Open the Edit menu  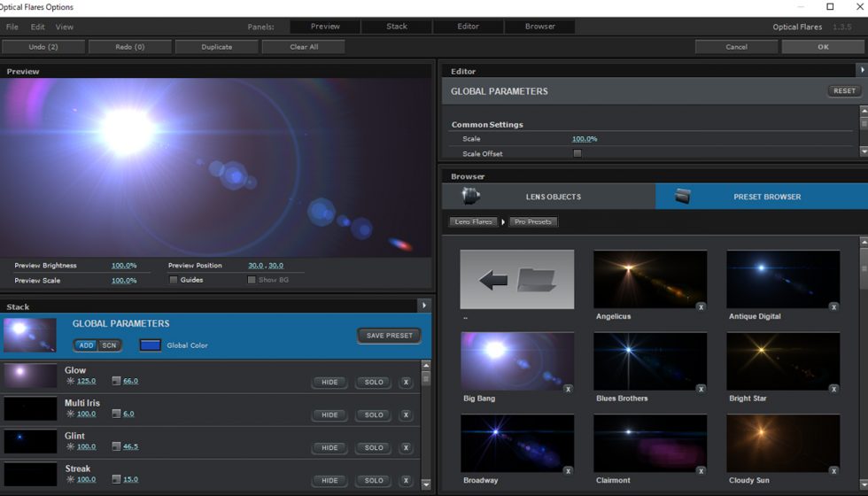tap(38, 27)
